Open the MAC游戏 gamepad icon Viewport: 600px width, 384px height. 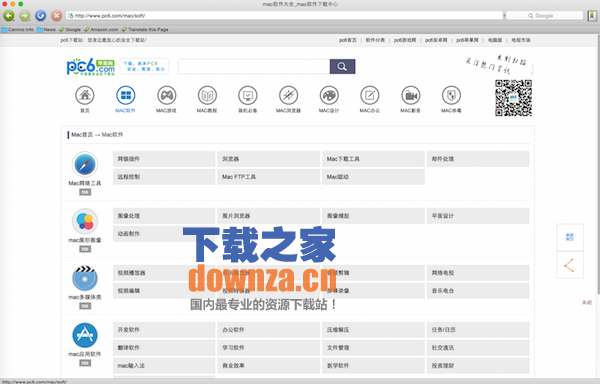click(x=166, y=95)
